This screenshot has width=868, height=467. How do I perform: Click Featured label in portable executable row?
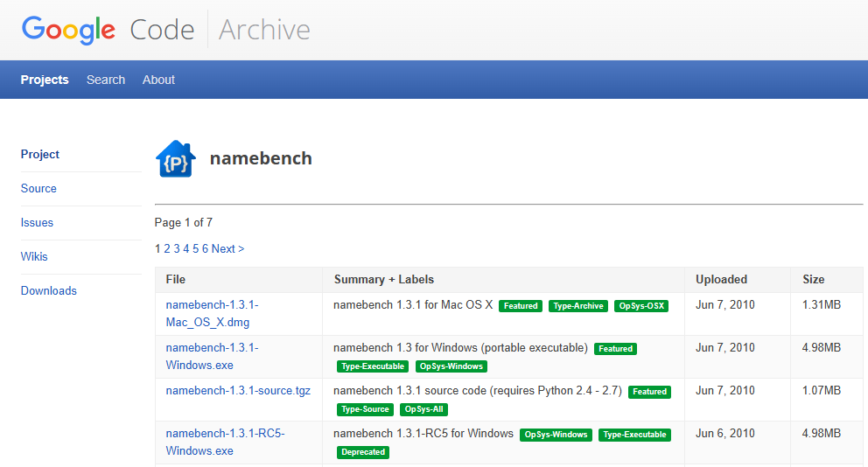tap(615, 349)
